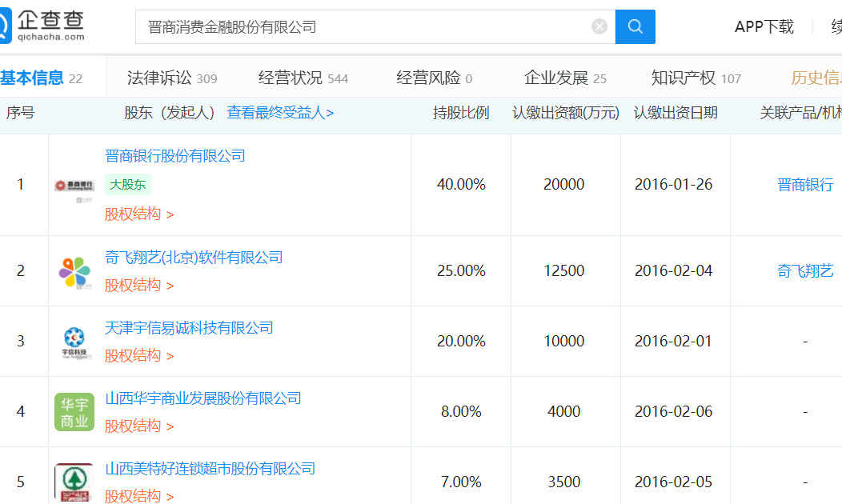This screenshot has height=504, width=842.
Task: Expand 股权结构 under 天津宇信易诚科技有限公司
Action: point(139,355)
